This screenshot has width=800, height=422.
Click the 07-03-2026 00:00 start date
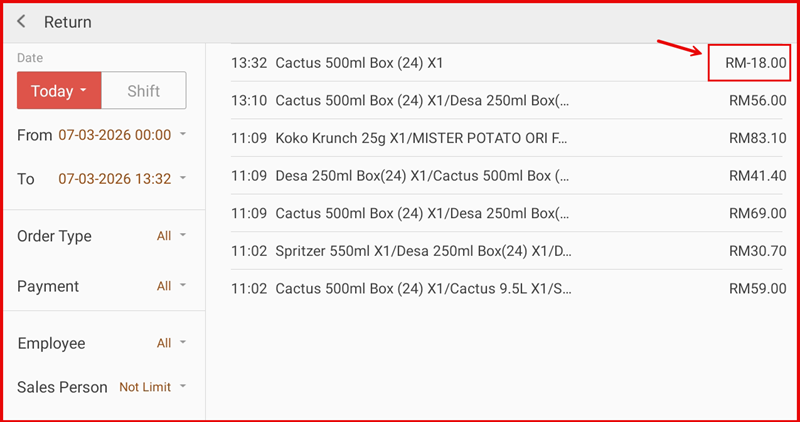(114, 134)
